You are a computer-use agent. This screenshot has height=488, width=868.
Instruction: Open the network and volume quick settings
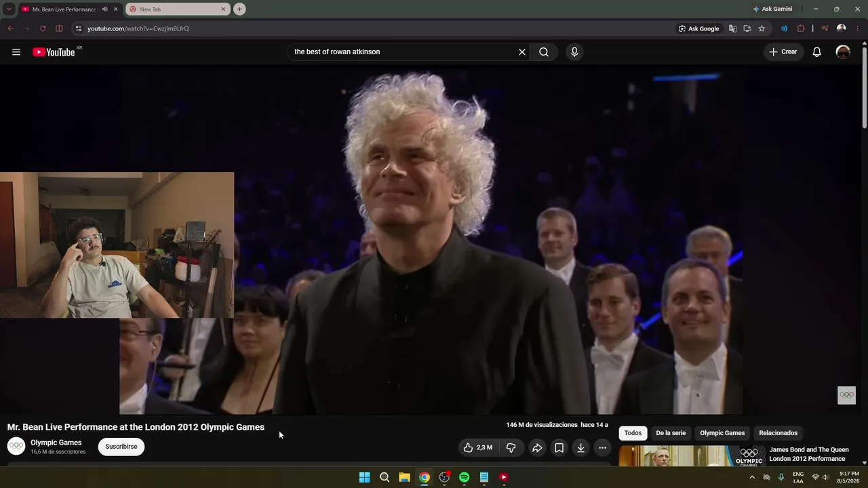tap(821, 477)
